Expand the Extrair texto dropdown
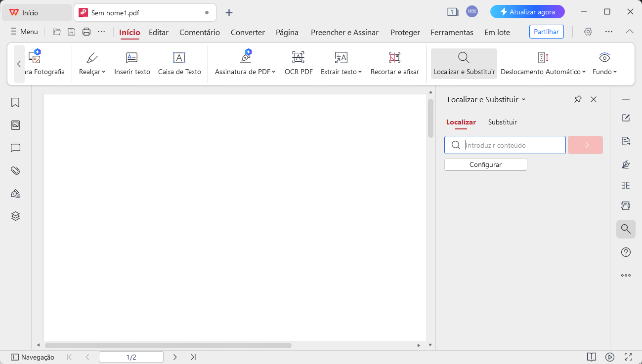The width and height of the screenshot is (642, 364). pos(360,72)
